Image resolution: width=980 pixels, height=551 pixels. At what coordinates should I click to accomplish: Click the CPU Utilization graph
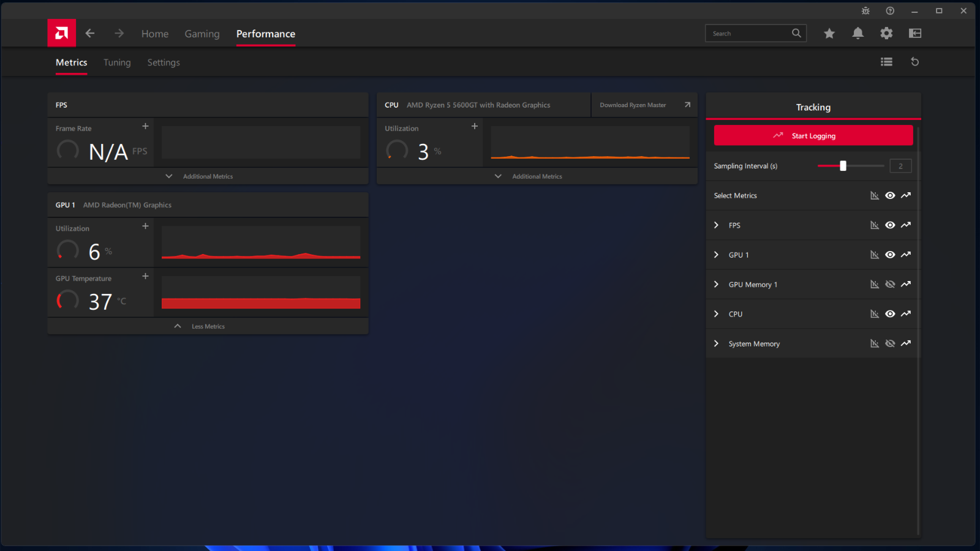pos(590,142)
